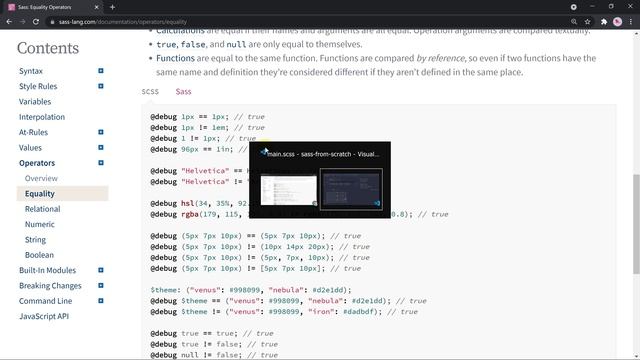Screen dimensions: 640x360
Task: Open the Command Line page
Action: point(45,301)
